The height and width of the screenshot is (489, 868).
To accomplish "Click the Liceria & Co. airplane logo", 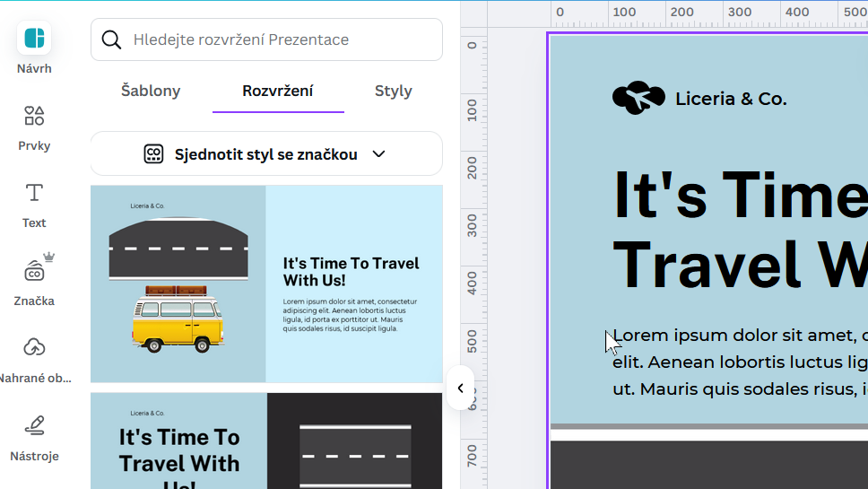I will (x=638, y=98).
